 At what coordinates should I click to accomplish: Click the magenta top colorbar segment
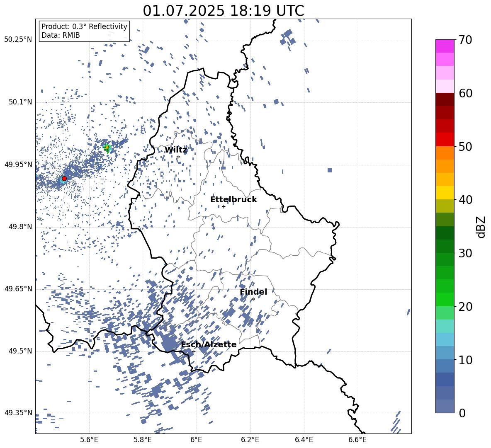click(445, 46)
